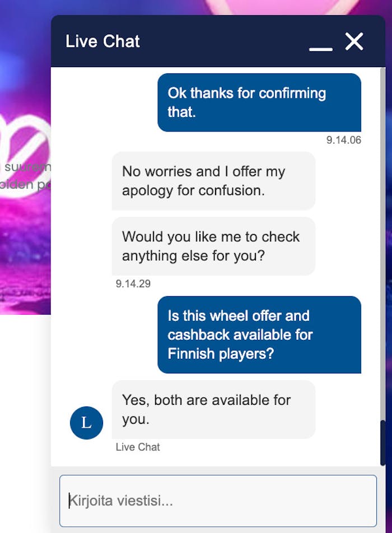Image resolution: width=392 pixels, height=533 pixels.
Task: Click the "oiden" text line in the banner
Action: [25, 185]
